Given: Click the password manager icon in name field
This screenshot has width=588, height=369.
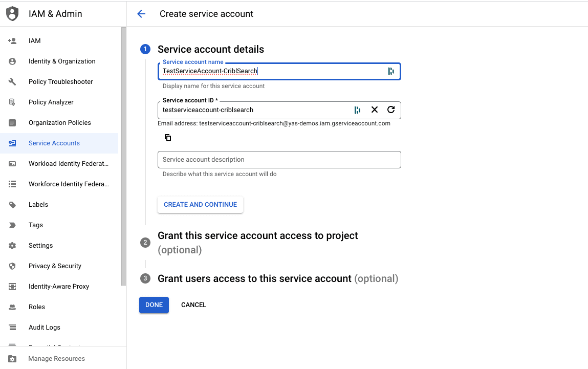Looking at the screenshot, I should click(x=391, y=71).
